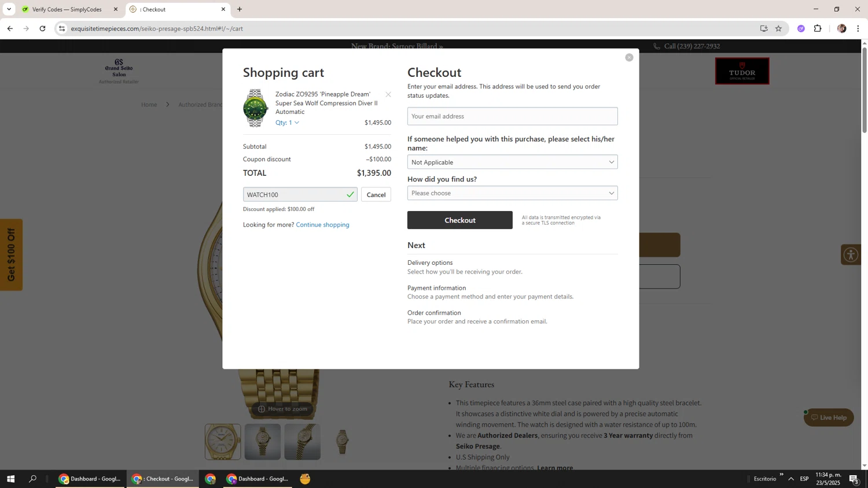Open the Get $100 Off side tab
The width and height of the screenshot is (868, 488).
(11, 255)
